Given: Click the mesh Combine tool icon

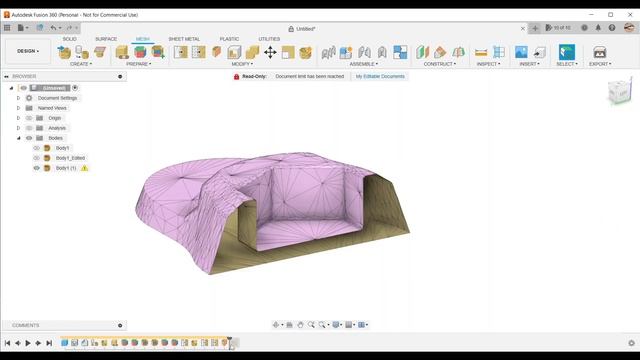Looking at the screenshot, I should [252, 52].
